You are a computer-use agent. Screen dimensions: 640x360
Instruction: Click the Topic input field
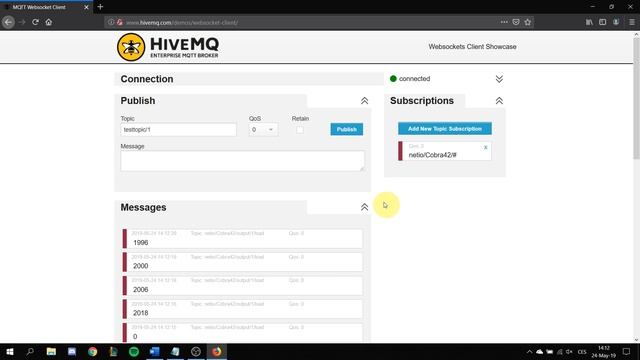click(x=178, y=129)
